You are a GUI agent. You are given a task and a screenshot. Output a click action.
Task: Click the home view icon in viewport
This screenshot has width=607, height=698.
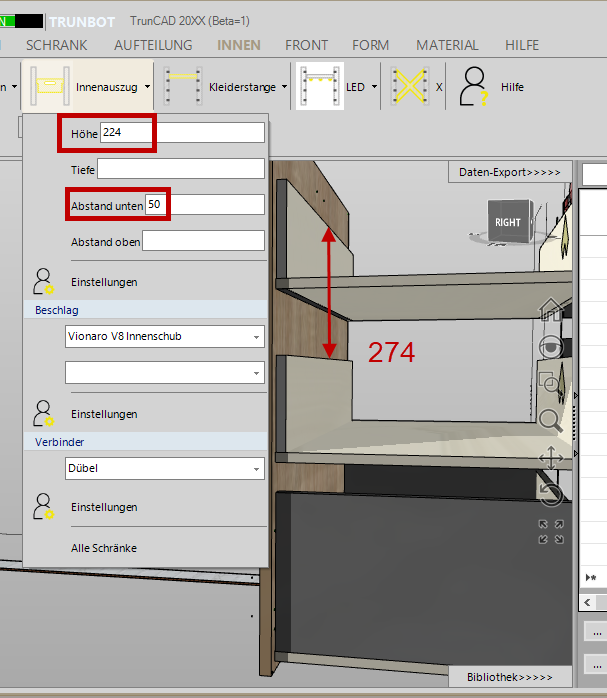pos(551,310)
